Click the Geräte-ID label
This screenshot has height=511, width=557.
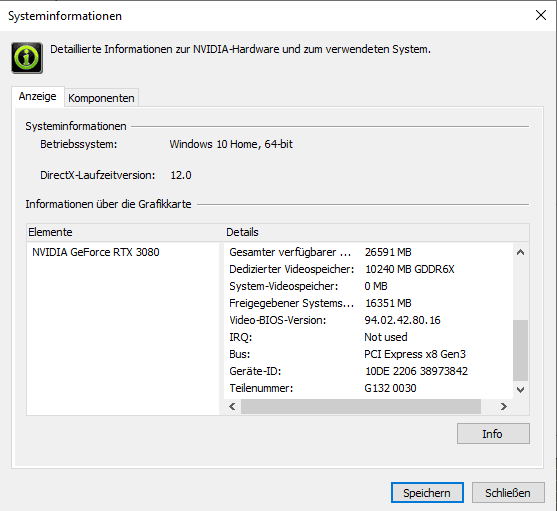[x=255, y=371]
